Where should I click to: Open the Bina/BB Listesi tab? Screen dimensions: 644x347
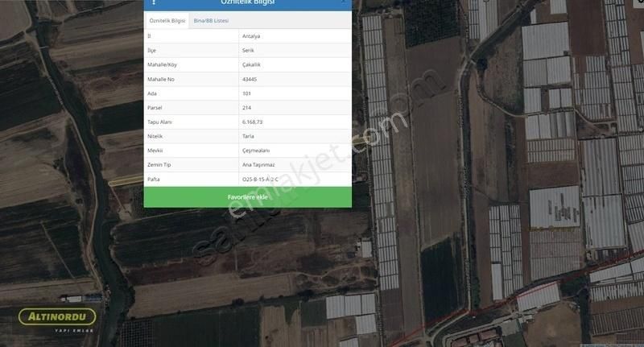pyautogui.click(x=211, y=21)
